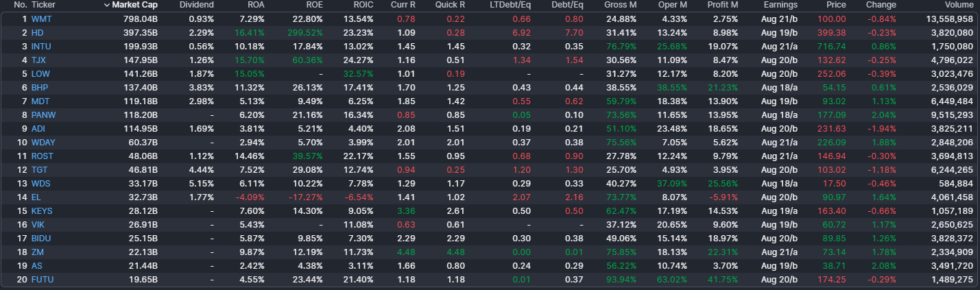Viewport: 980px width, 290px height.
Task: Open the ZM ticker link
Action: (37, 252)
